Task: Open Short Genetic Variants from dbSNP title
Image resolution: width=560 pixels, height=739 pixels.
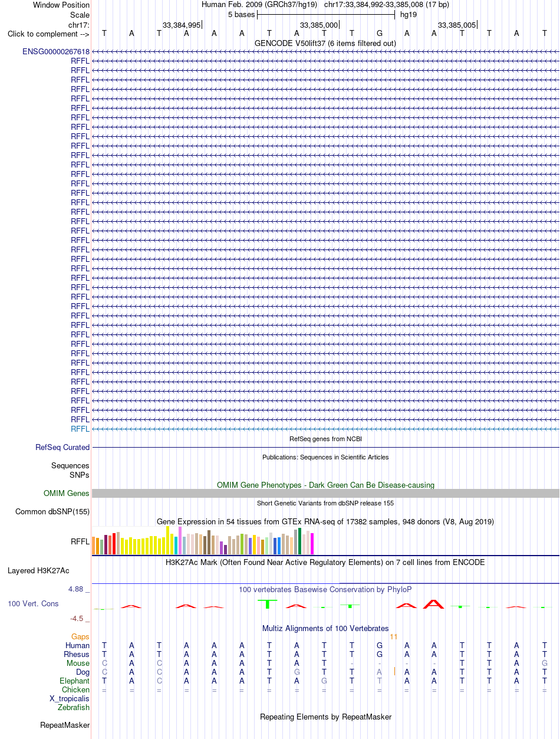Action: pyautogui.click(x=325, y=503)
